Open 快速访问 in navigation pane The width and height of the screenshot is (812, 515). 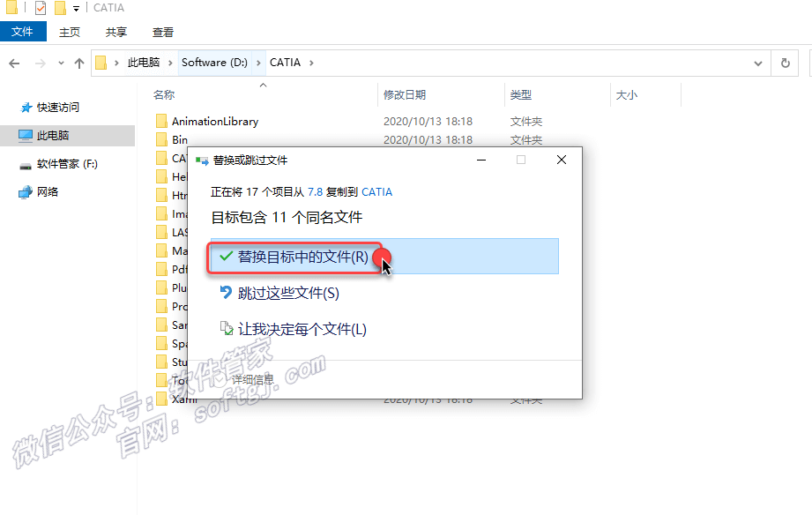coord(58,108)
